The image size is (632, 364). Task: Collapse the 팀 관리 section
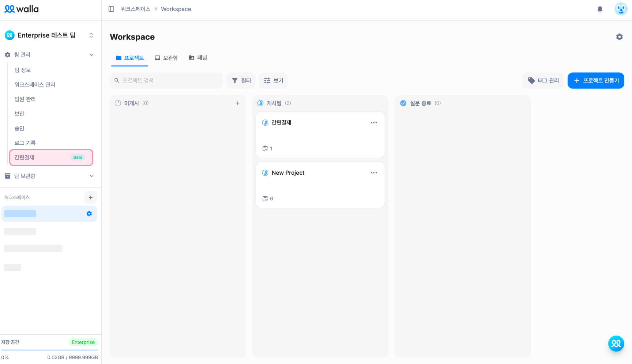tap(91, 55)
